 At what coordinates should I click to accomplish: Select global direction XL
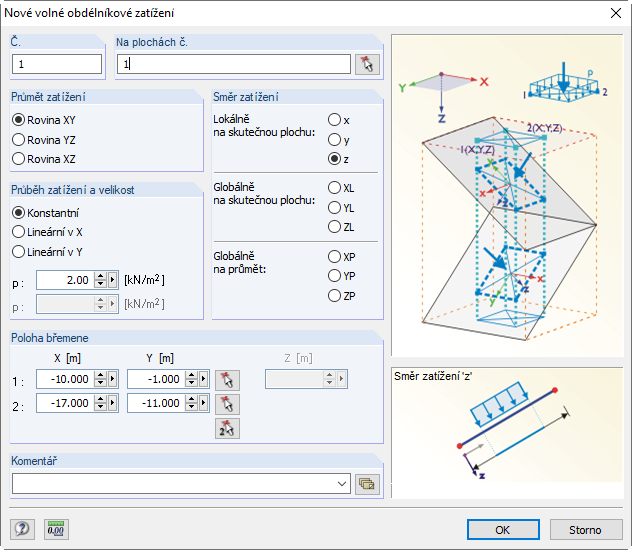click(x=341, y=188)
